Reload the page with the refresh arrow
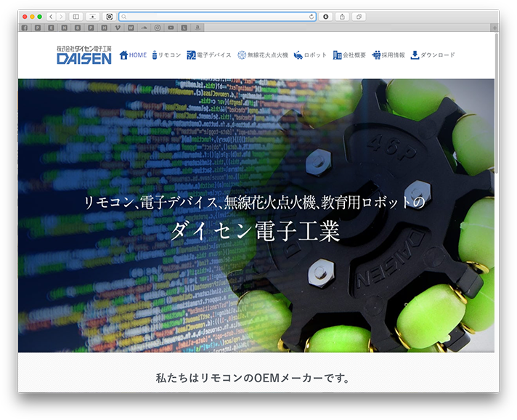This screenshot has width=517, height=420. click(312, 17)
